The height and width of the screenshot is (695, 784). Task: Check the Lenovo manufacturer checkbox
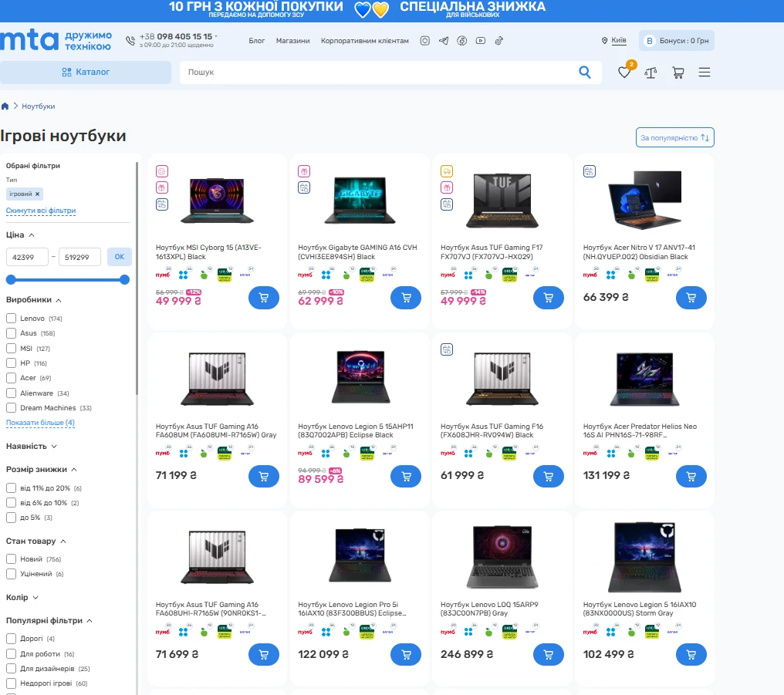pos(11,319)
